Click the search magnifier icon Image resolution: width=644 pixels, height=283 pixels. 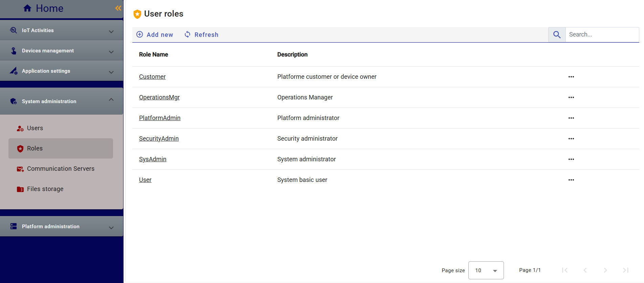pyautogui.click(x=557, y=34)
